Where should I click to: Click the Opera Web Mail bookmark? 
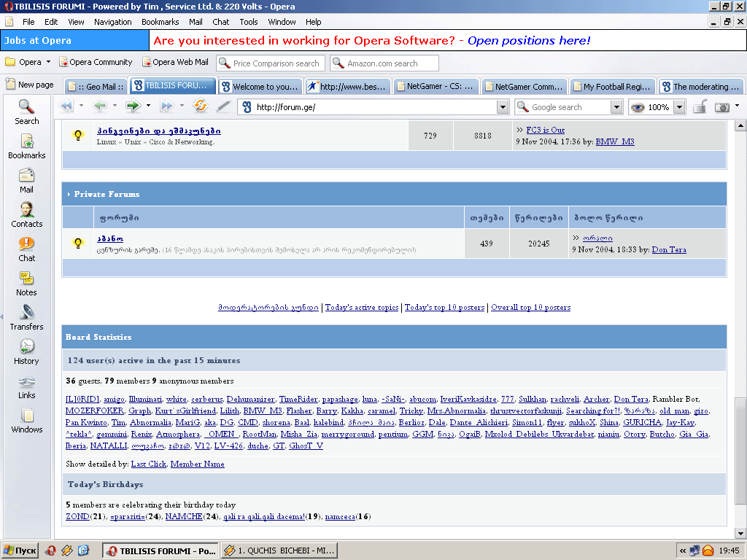[x=175, y=63]
